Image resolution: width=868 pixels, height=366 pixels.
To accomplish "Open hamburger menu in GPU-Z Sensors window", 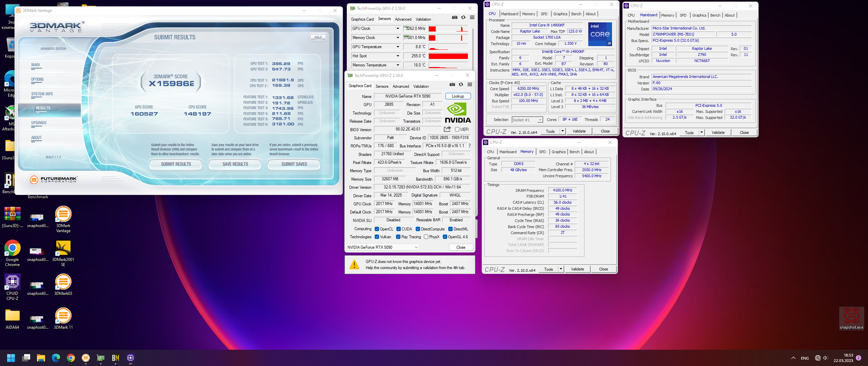I will 472,18.
